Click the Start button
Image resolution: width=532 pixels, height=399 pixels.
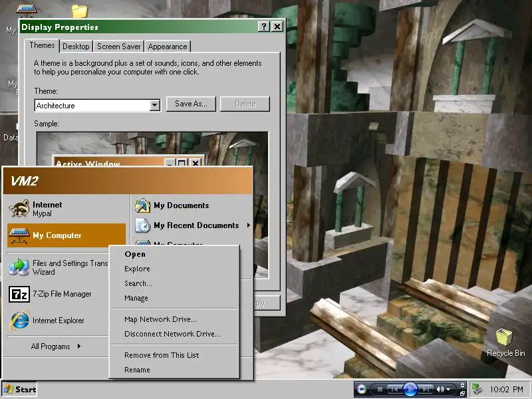(x=20, y=390)
